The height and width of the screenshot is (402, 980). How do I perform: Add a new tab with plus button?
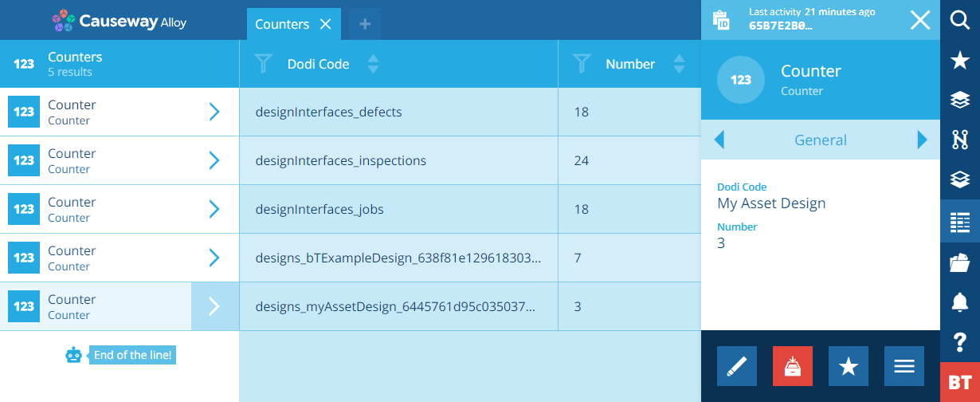[x=365, y=24]
